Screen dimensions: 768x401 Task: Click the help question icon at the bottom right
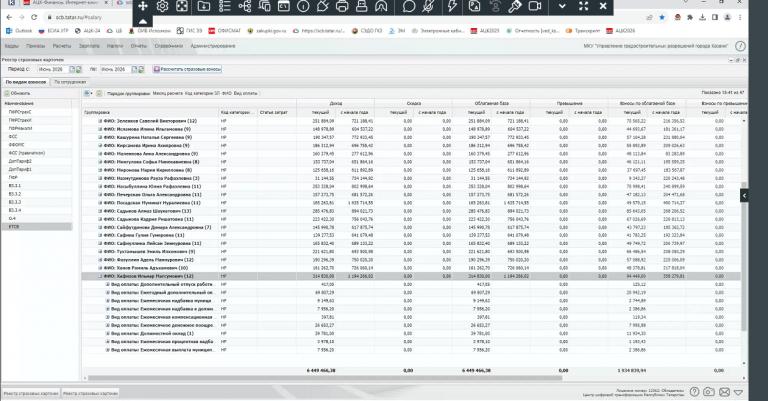click(x=695, y=392)
